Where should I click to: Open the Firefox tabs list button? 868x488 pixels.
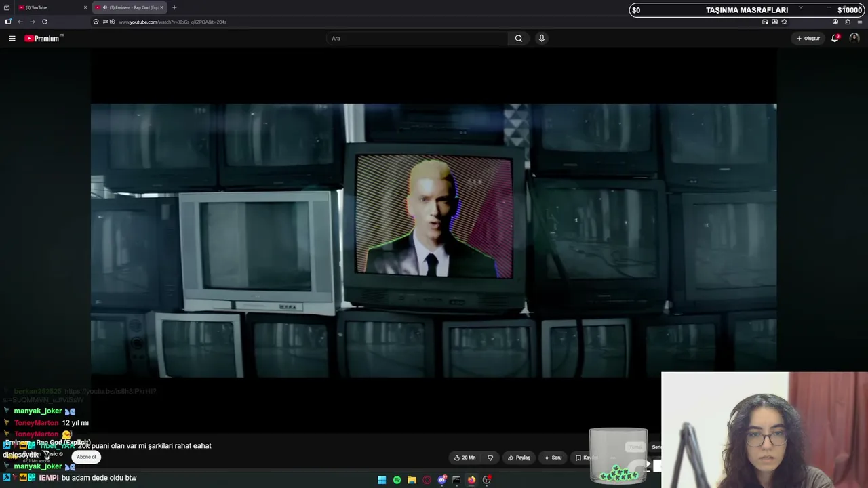coord(7,7)
